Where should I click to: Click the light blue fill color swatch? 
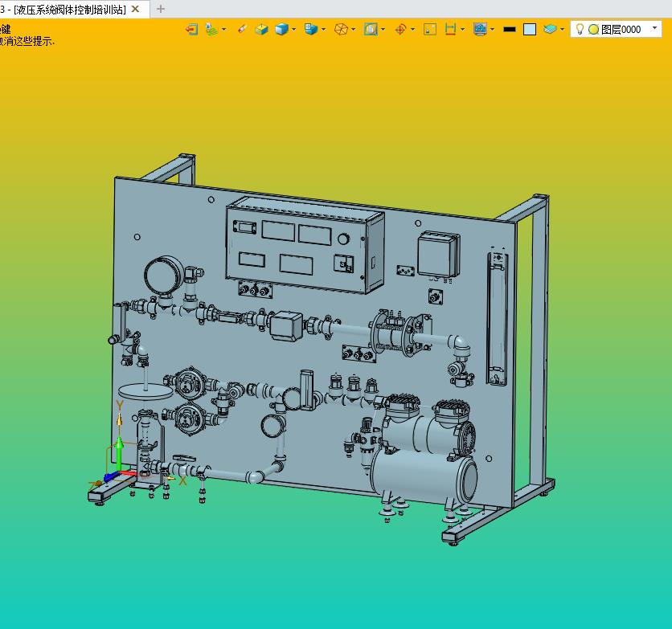tap(530, 29)
